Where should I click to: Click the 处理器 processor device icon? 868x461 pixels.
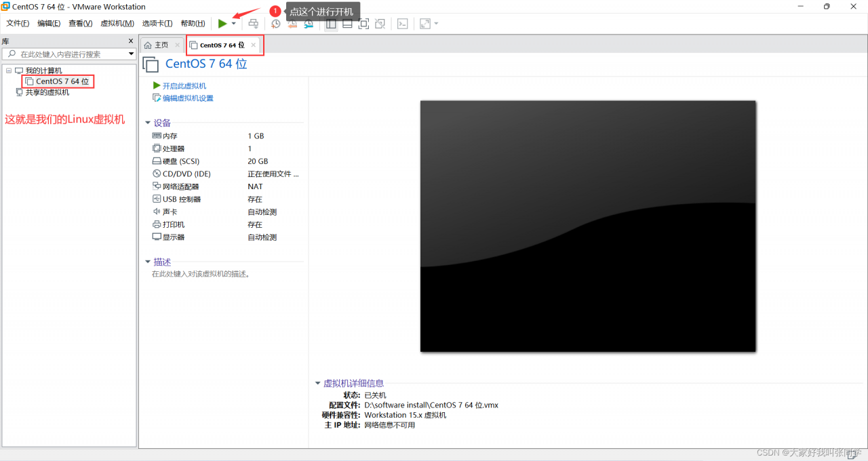pyautogui.click(x=157, y=148)
